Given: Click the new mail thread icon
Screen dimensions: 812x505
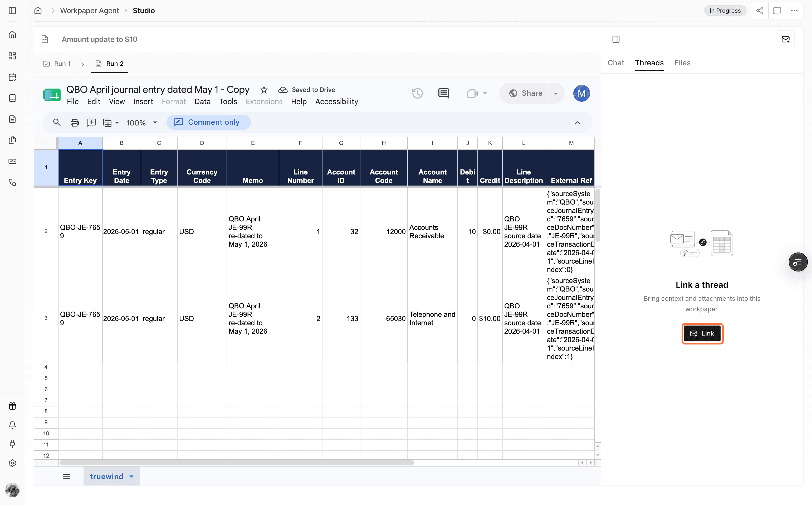Looking at the screenshot, I should (786, 40).
